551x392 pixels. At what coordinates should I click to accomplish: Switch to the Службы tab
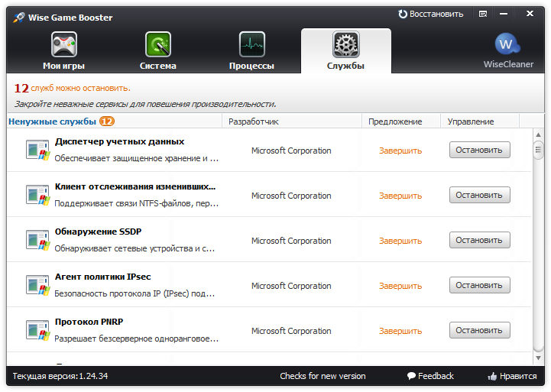(x=345, y=50)
